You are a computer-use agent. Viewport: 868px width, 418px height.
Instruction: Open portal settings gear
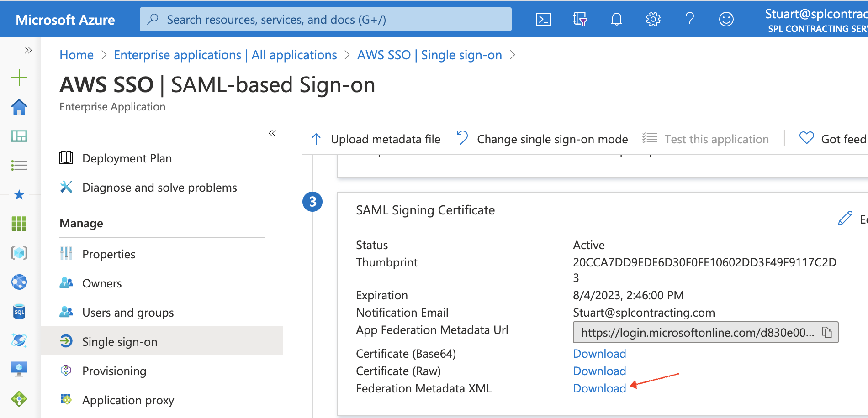pyautogui.click(x=653, y=19)
